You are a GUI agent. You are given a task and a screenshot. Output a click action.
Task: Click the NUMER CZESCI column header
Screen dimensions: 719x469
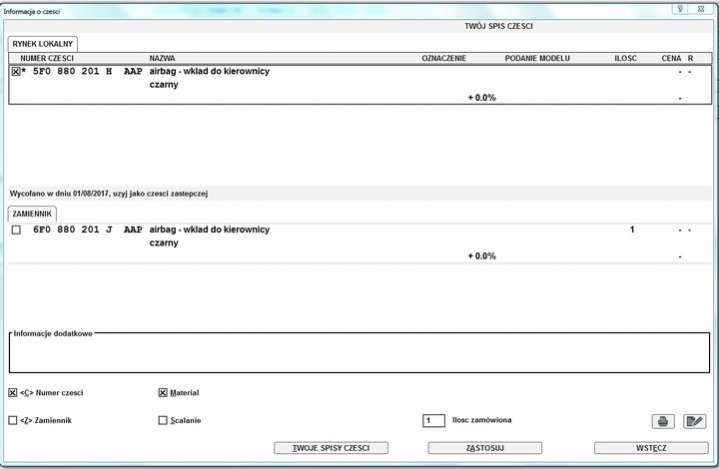47,58
